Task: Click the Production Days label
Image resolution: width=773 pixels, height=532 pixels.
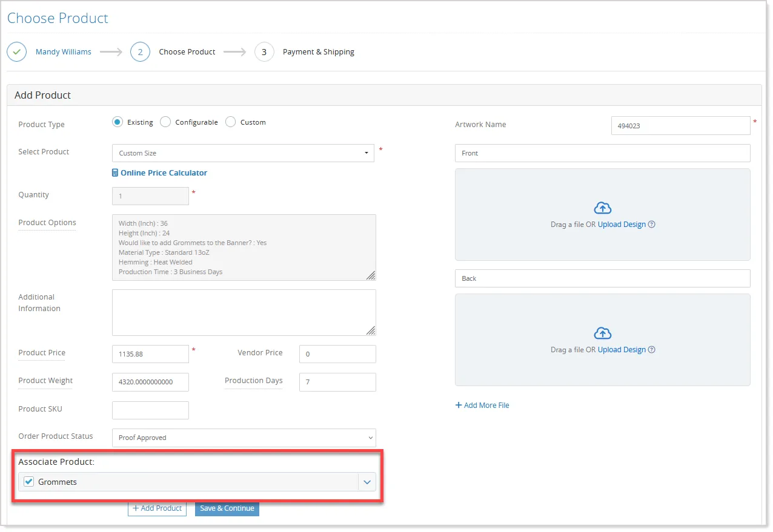Action: point(254,381)
